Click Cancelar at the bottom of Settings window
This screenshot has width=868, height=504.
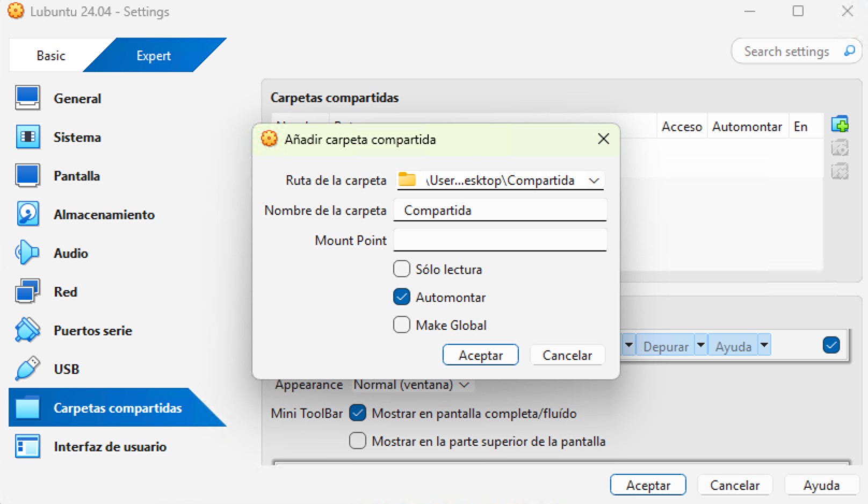tap(735, 485)
